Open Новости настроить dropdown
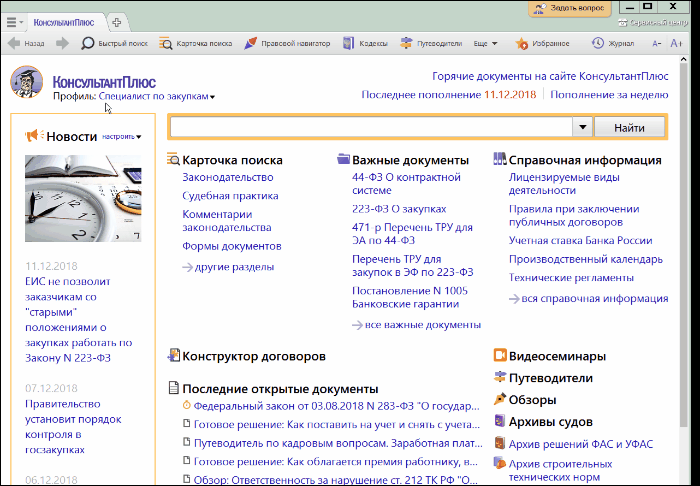This screenshot has width=700, height=486. point(121,137)
